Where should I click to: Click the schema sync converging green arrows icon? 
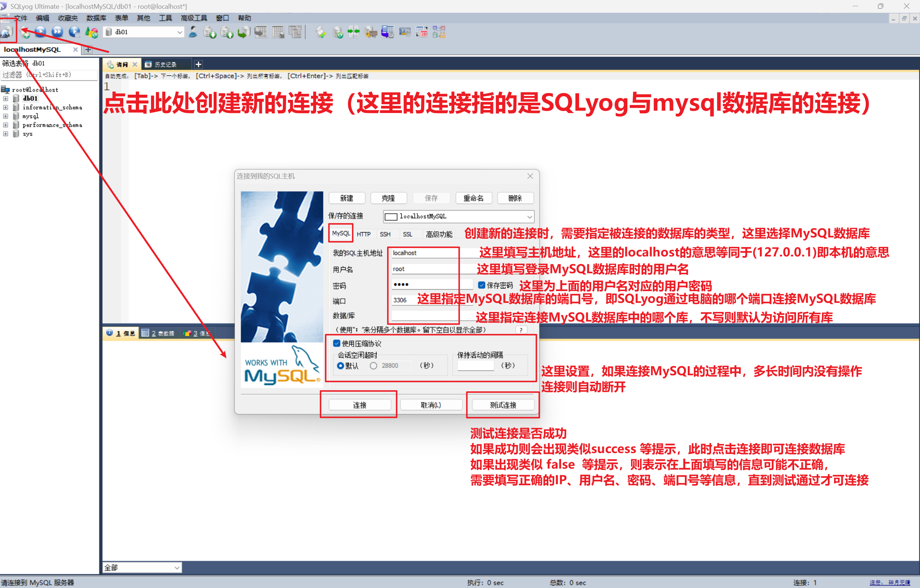click(354, 32)
